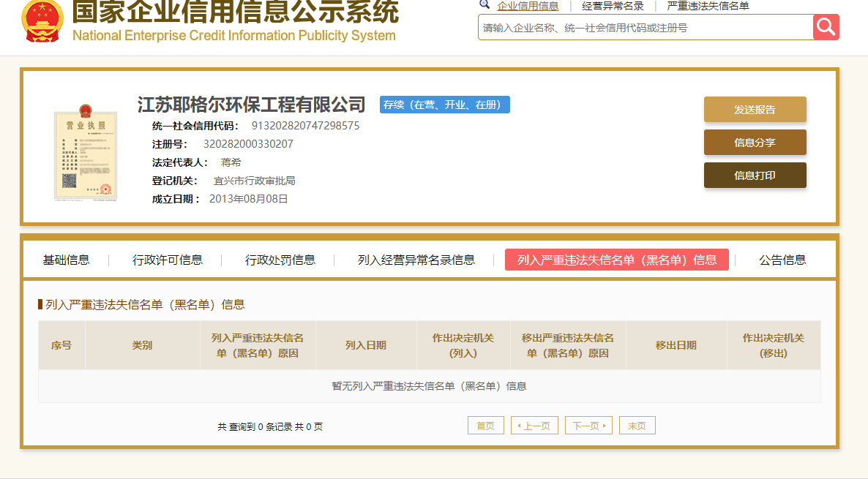Click the registration authority 宜兴市行政审批局

[x=254, y=181]
